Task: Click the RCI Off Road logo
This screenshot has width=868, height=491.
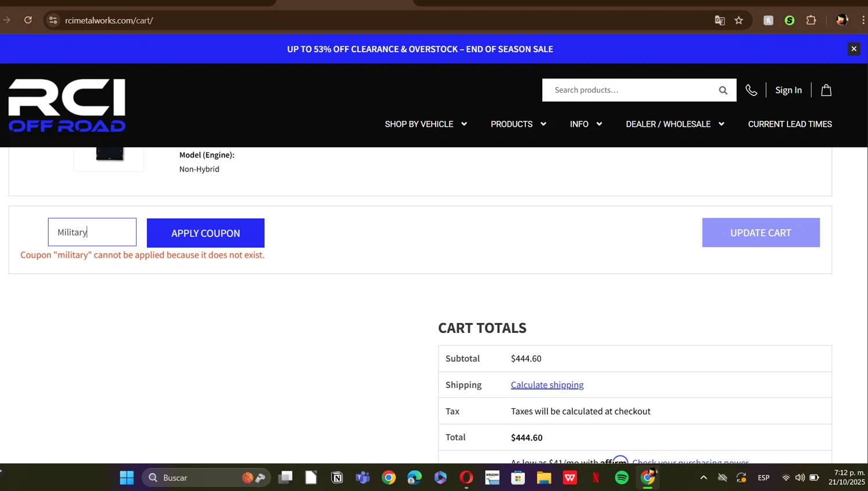Action: [67, 105]
